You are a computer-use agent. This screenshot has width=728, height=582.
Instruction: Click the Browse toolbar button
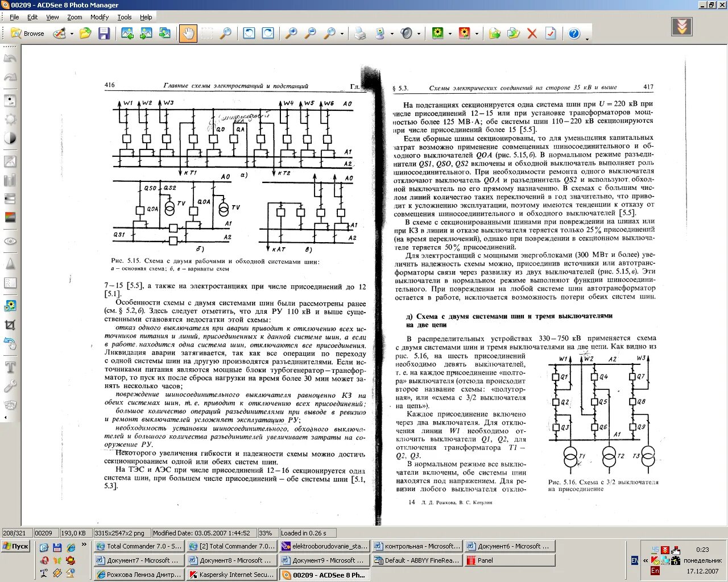(28, 34)
